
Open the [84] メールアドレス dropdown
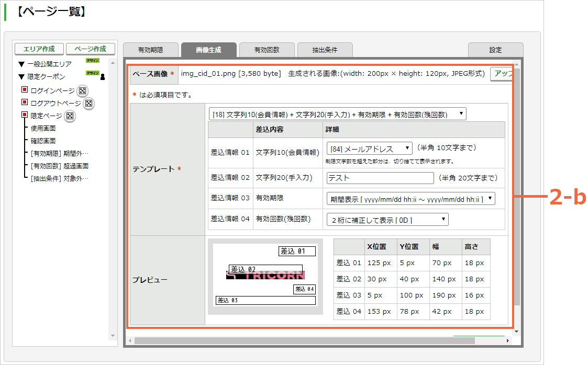click(369, 149)
